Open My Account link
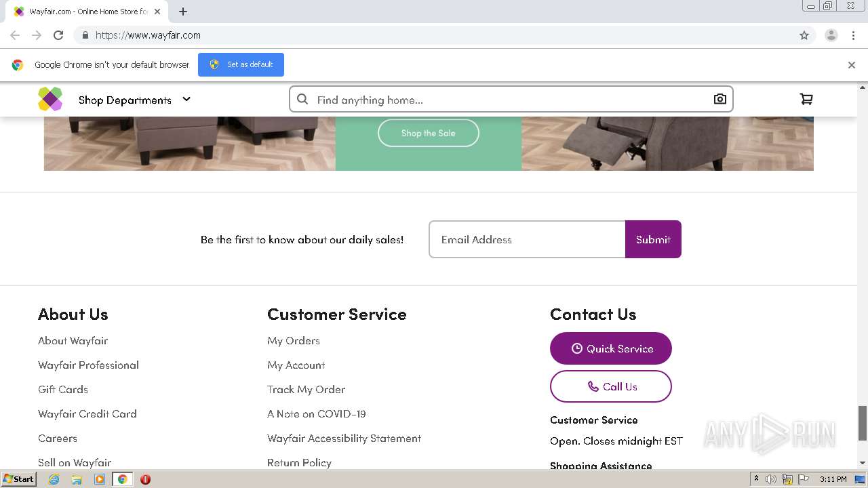This screenshot has height=488, width=868. click(x=296, y=365)
